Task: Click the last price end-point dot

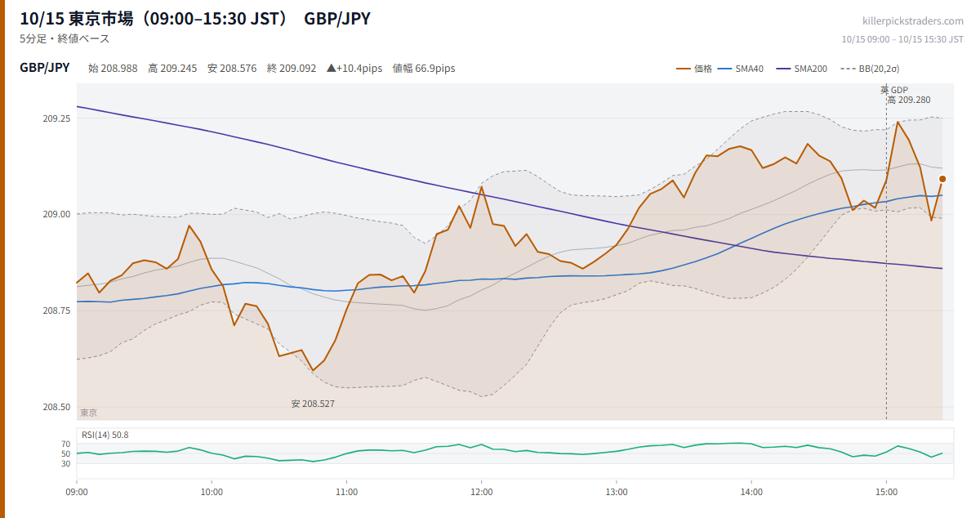Action: point(942,179)
